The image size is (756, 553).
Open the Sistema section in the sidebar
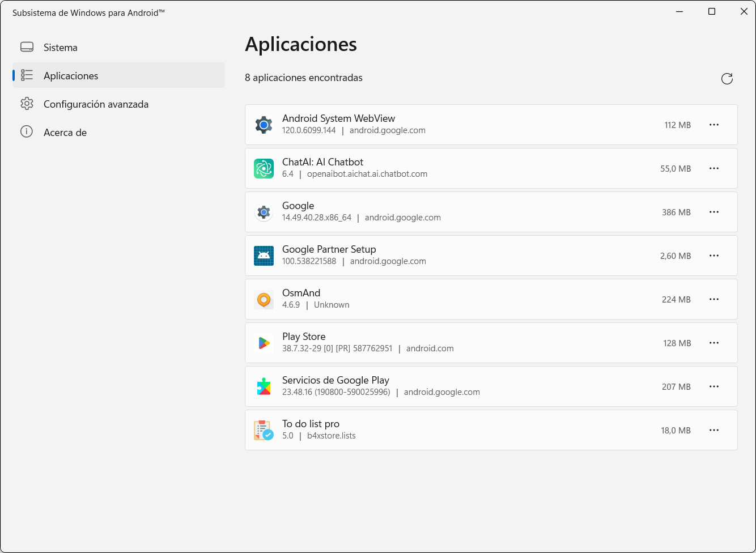[x=61, y=48]
